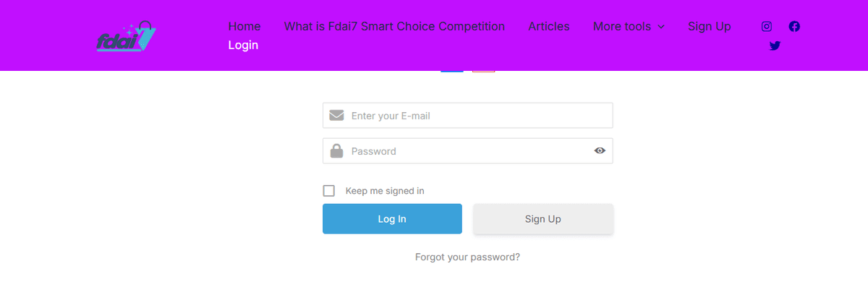Go to the Home menu item
Image resolution: width=868 pixels, height=290 pixels.
(244, 27)
